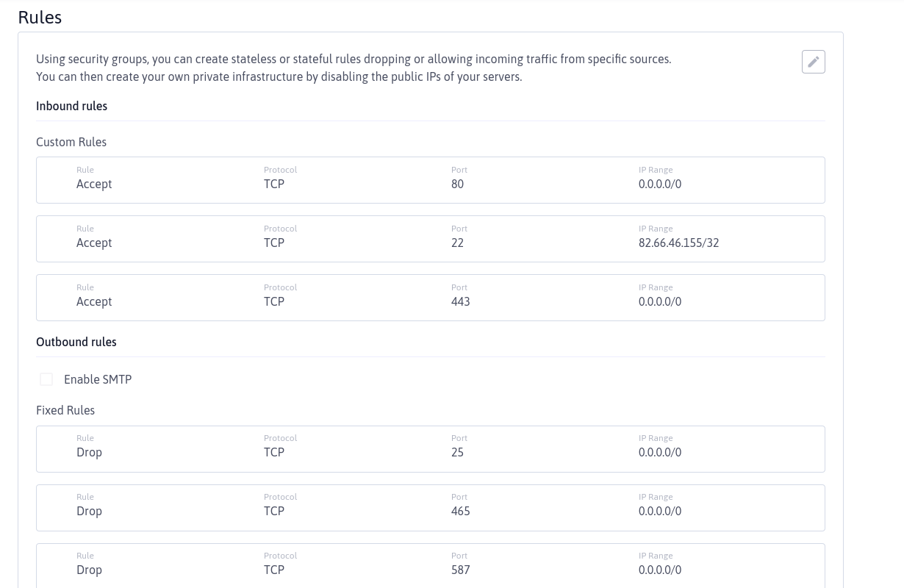The image size is (904, 588).
Task: Click the Accept value in the port 443 rule
Action: [x=94, y=301]
